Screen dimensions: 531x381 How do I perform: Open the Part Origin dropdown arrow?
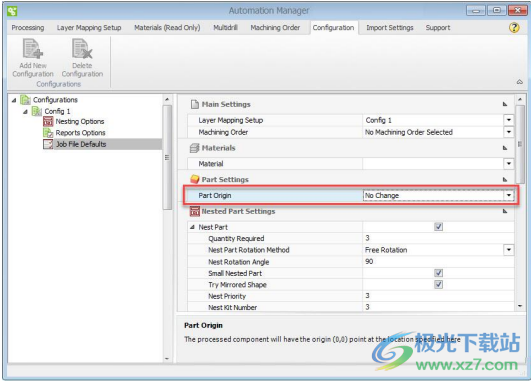509,195
